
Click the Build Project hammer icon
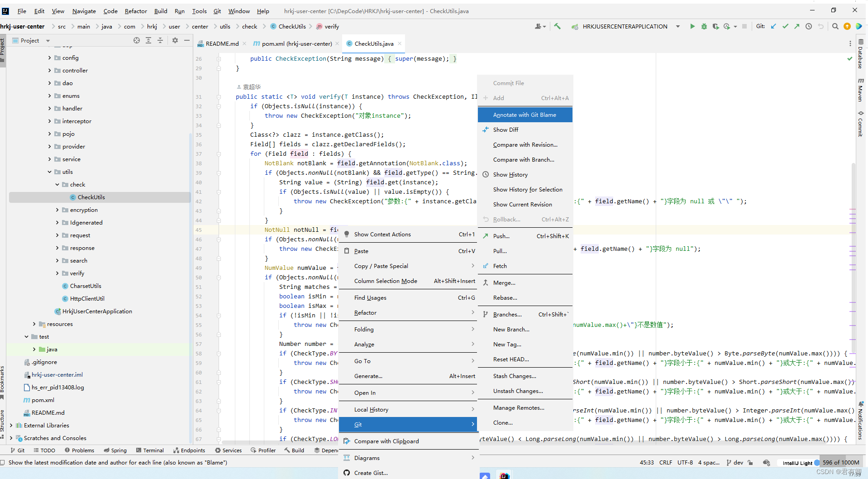coord(557,27)
